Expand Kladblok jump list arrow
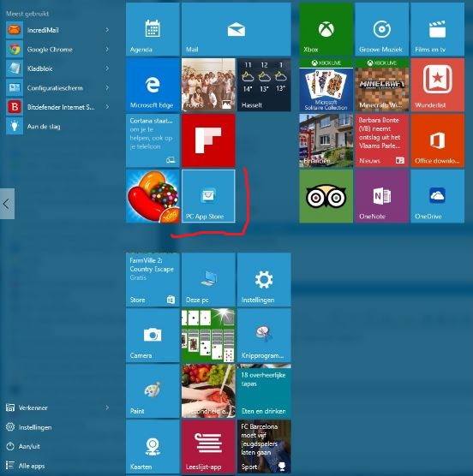 [107, 68]
